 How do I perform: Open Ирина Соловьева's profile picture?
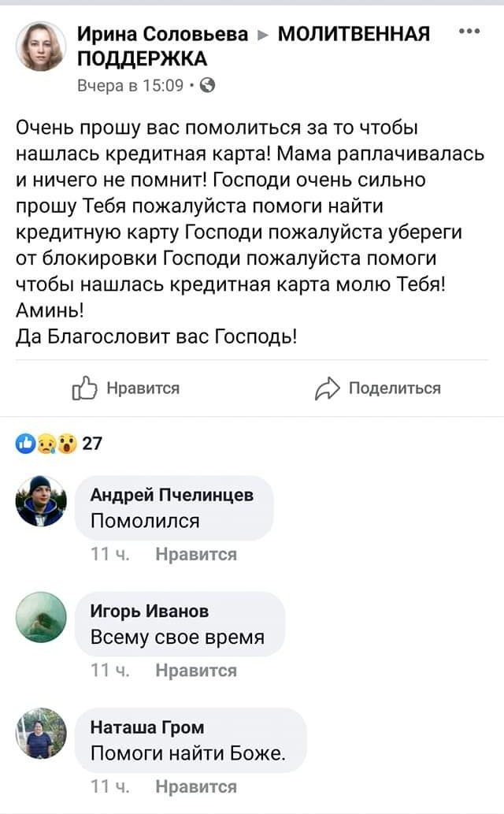pos(40,45)
